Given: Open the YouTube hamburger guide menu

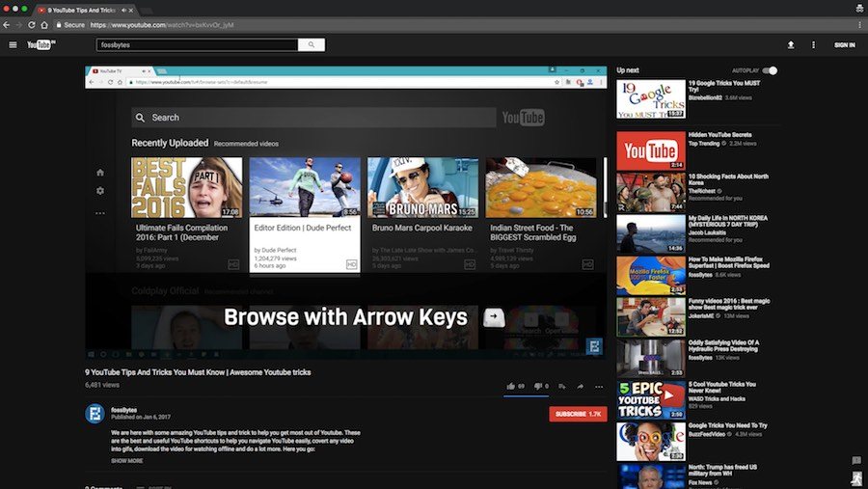Looking at the screenshot, I should coord(13,44).
